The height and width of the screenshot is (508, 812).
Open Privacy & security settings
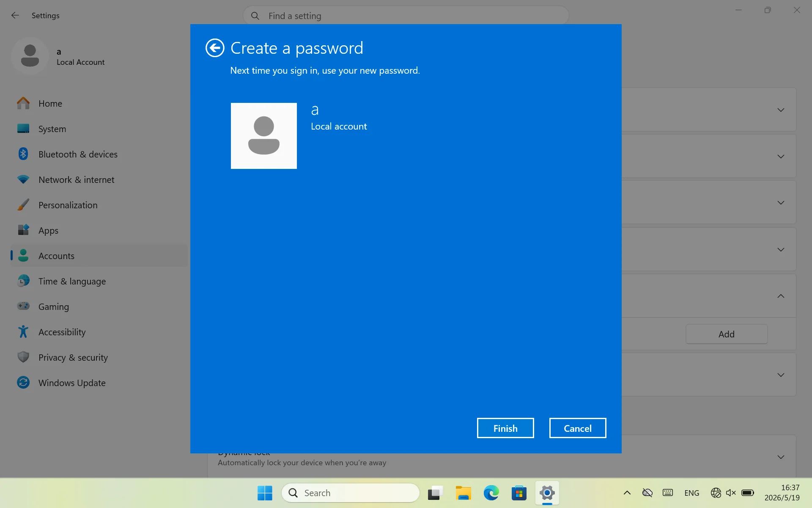point(99,357)
